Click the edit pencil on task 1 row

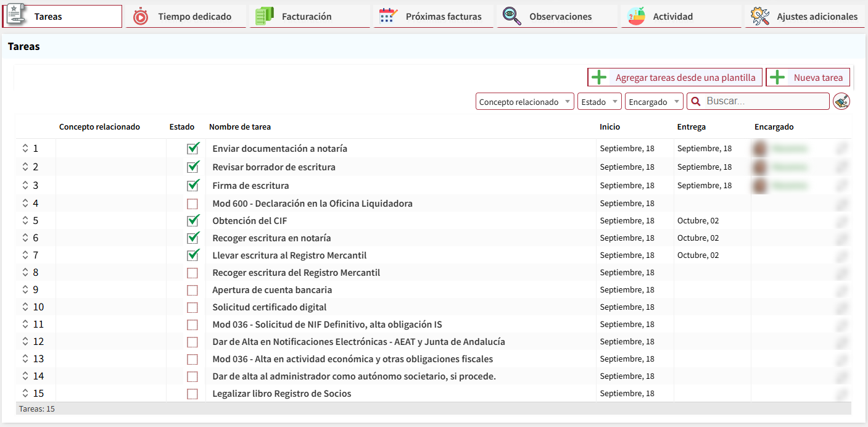click(841, 149)
